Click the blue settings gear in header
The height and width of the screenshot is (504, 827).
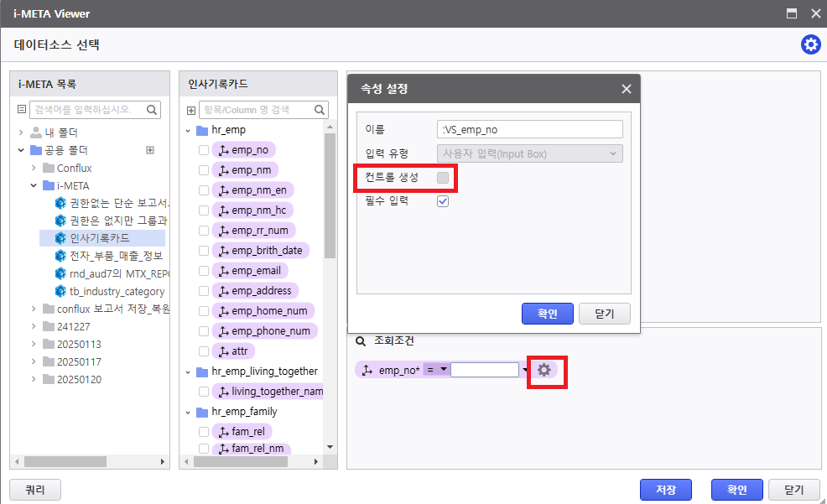click(810, 44)
